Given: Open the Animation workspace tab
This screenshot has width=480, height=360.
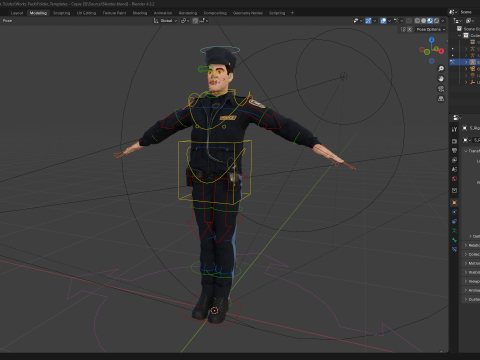Looking at the screenshot, I should [x=163, y=13].
